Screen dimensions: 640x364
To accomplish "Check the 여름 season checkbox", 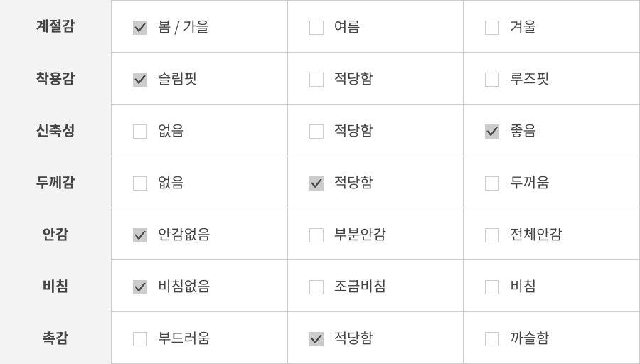I will (316, 28).
